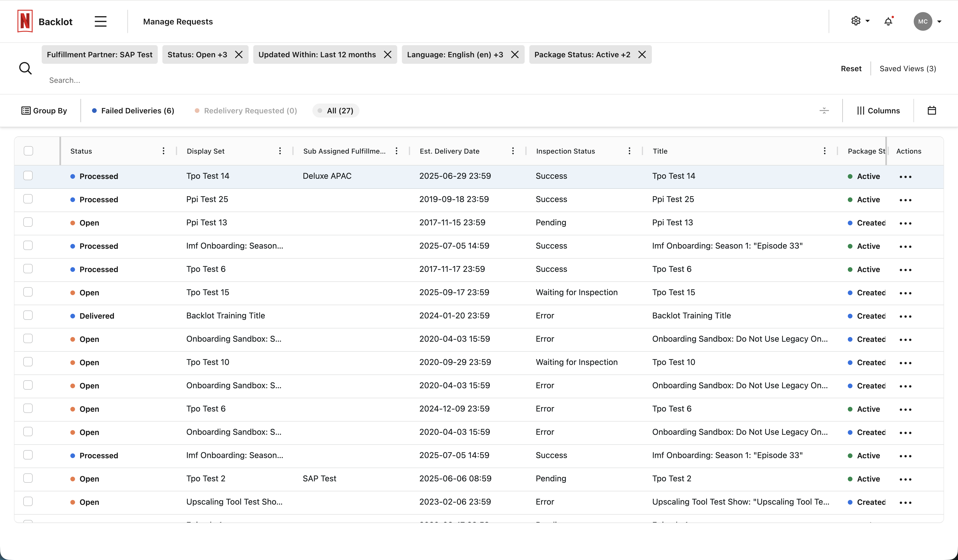Switch to Failed Deliveries (6) tab
The height and width of the screenshot is (560, 958).
pyautogui.click(x=133, y=110)
